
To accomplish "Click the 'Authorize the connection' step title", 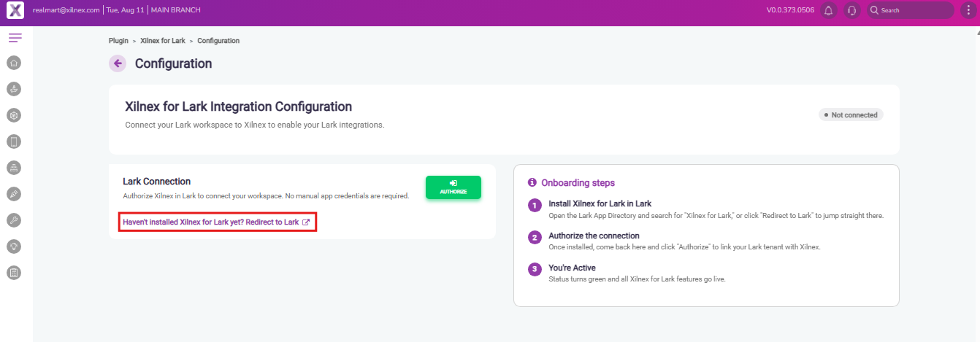I will [x=594, y=236].
